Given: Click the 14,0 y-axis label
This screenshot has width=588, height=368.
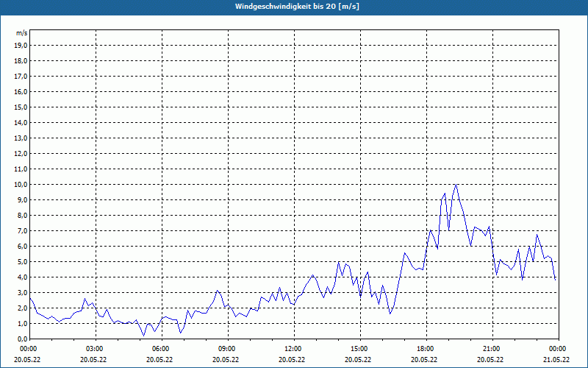Looking at the screenshot, I should [21, 123].
